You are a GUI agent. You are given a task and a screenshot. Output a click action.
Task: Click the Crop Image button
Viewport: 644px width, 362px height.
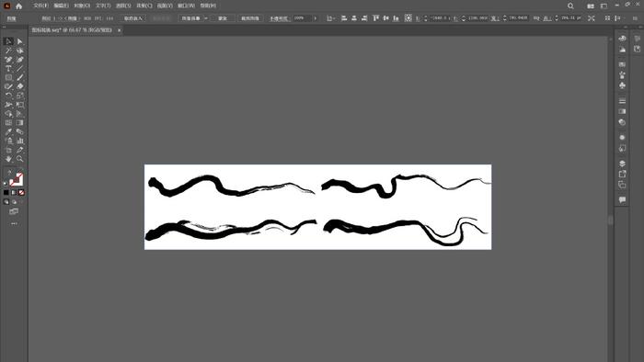[x=249, y=18]
